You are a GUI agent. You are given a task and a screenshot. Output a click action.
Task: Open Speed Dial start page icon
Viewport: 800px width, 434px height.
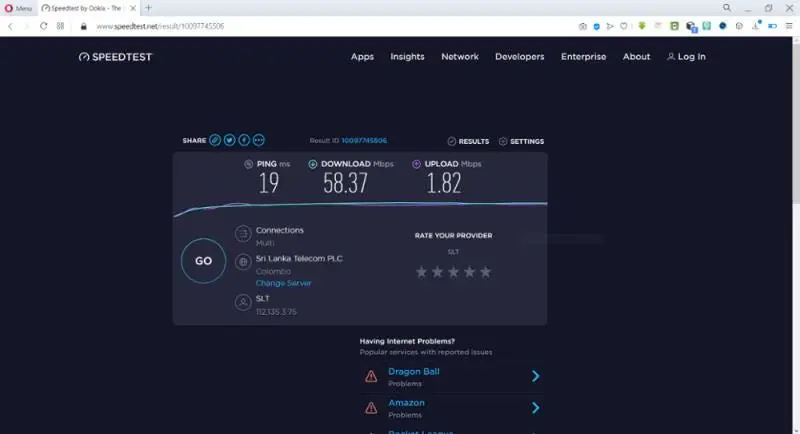tap(60, 26)
